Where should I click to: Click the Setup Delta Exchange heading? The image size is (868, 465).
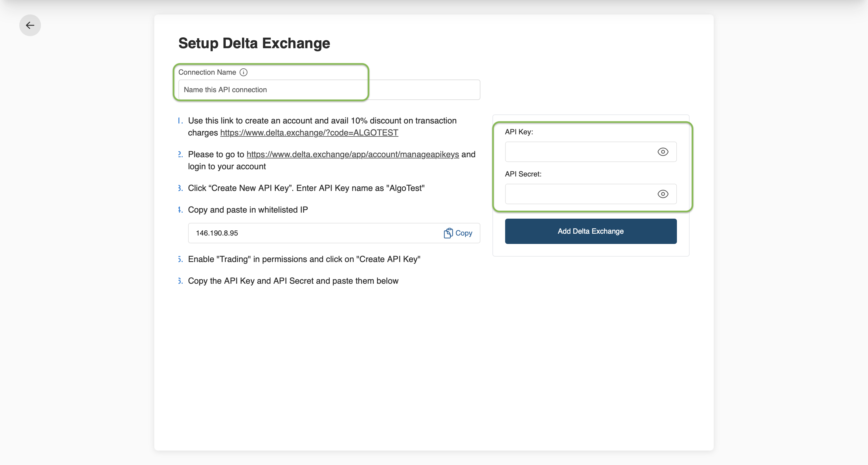[x=254, y=43]
